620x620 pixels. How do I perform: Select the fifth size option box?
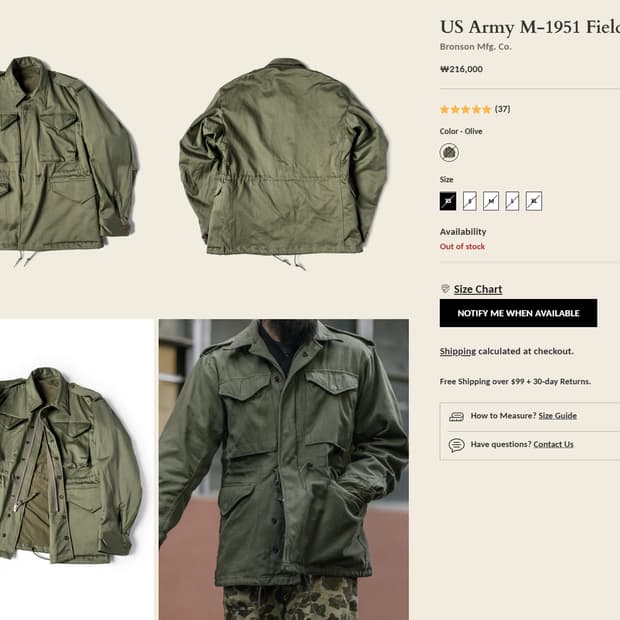tap(534, 201)
